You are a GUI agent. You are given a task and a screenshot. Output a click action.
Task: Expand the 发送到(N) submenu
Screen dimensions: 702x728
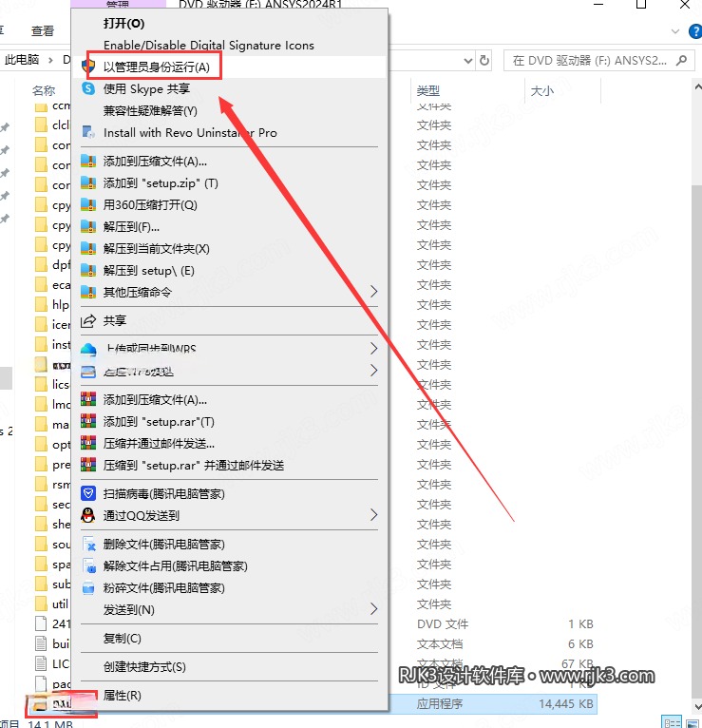[x=374, y=608]
